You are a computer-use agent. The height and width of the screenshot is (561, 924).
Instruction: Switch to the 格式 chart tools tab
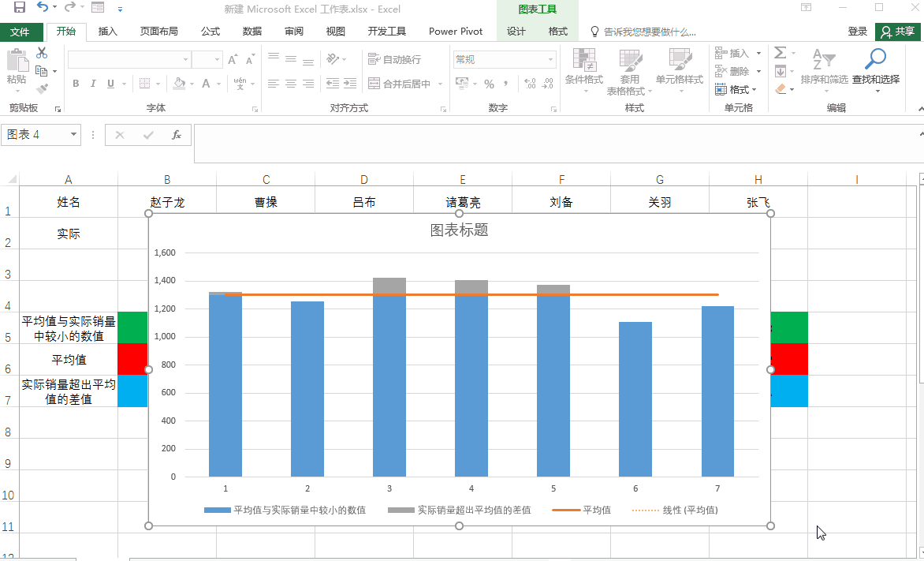(557, 32)
